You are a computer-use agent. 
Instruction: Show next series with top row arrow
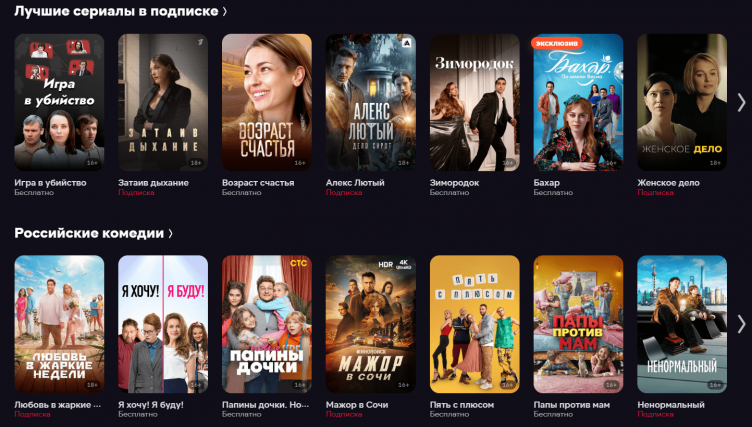pyautogui.click(x=741, y=102)
